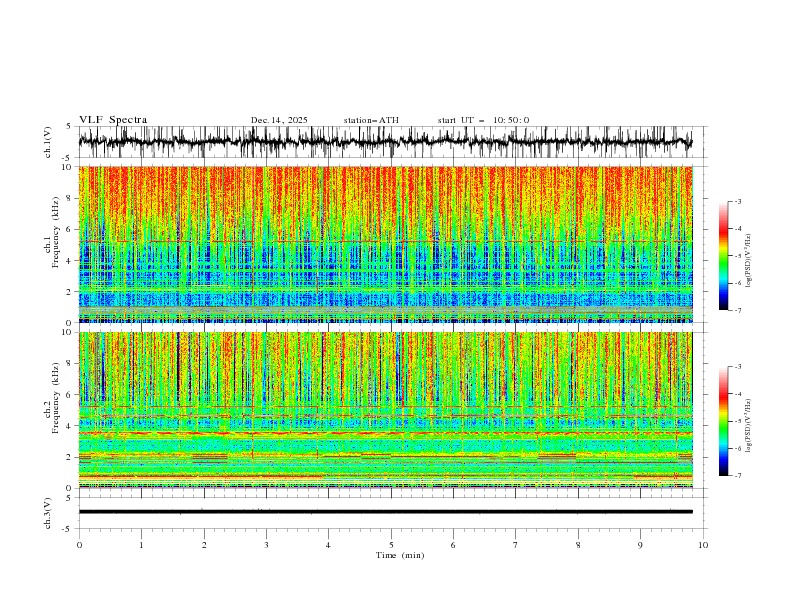Click the "-3" tick on upper color bar
The height and width of the screenshot is (612, 792).
[x=737, y=201]
